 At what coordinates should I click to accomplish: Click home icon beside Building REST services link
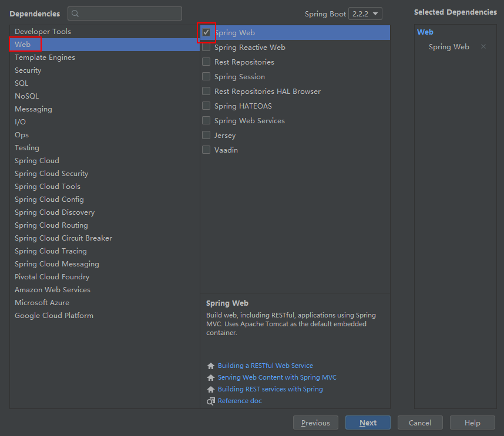[211, 389]
